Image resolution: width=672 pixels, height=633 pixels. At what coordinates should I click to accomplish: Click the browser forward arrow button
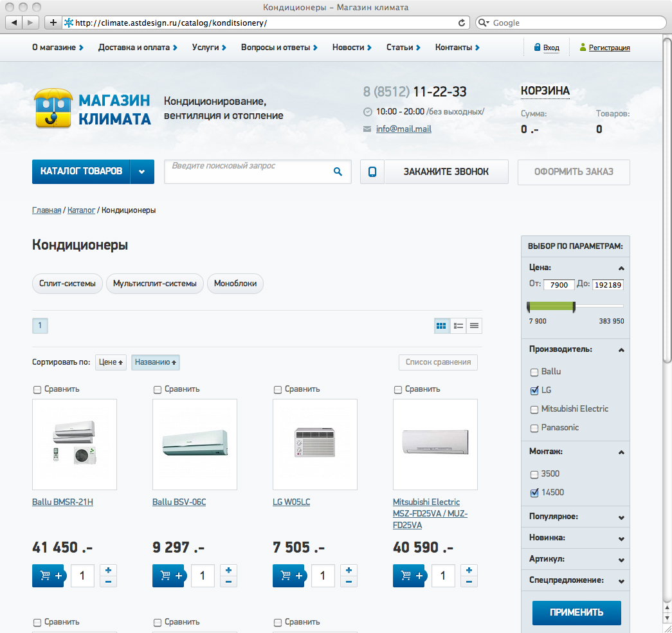point(30,23)
